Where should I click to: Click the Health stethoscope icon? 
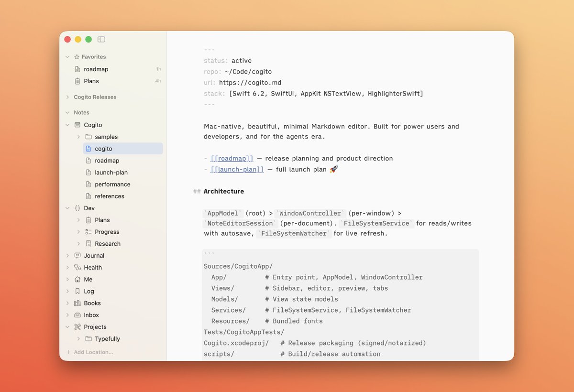[x=77, y=268]
